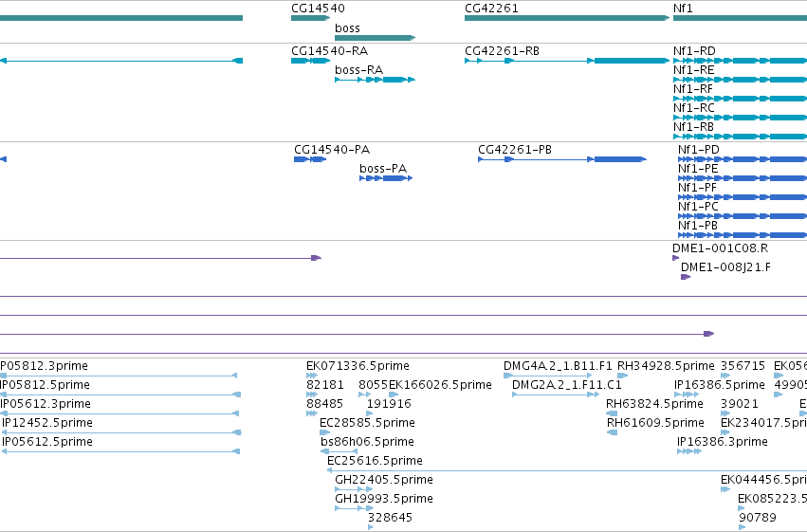
Task: Select the CG14540-PA protein feature
Action: (x=310, y=159)
